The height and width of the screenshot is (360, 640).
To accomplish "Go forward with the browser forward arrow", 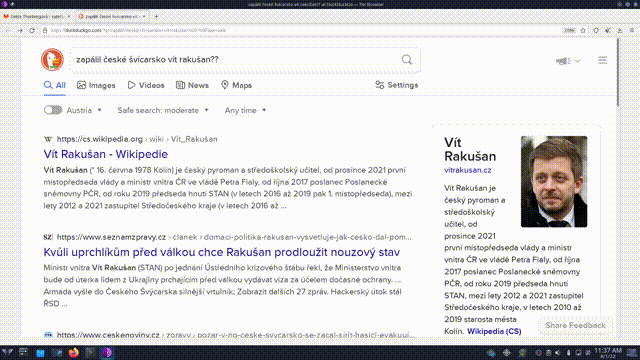I will (20, 31).
